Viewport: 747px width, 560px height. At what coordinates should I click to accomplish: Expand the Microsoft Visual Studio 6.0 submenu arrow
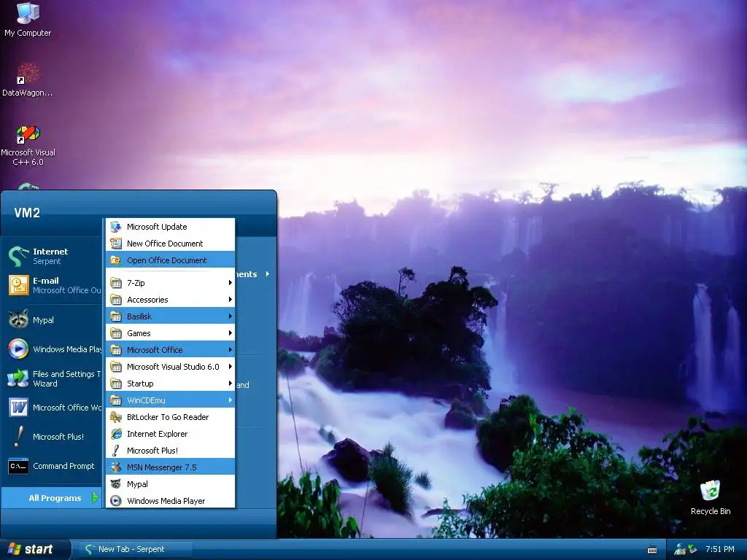click(x=230, y=367)
